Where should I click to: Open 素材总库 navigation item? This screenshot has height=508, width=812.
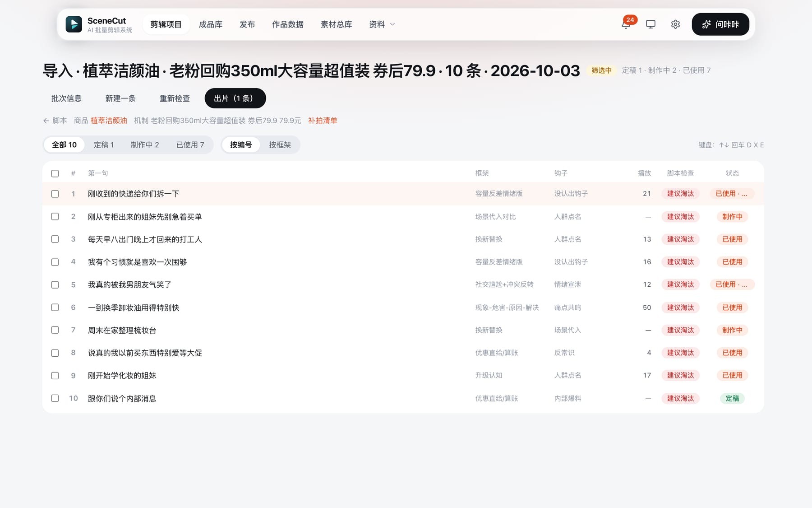[336, 24]
